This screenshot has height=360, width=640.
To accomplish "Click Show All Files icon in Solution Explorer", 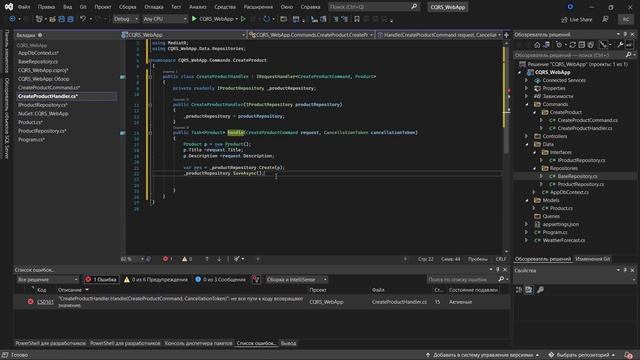I will [590, 45].
